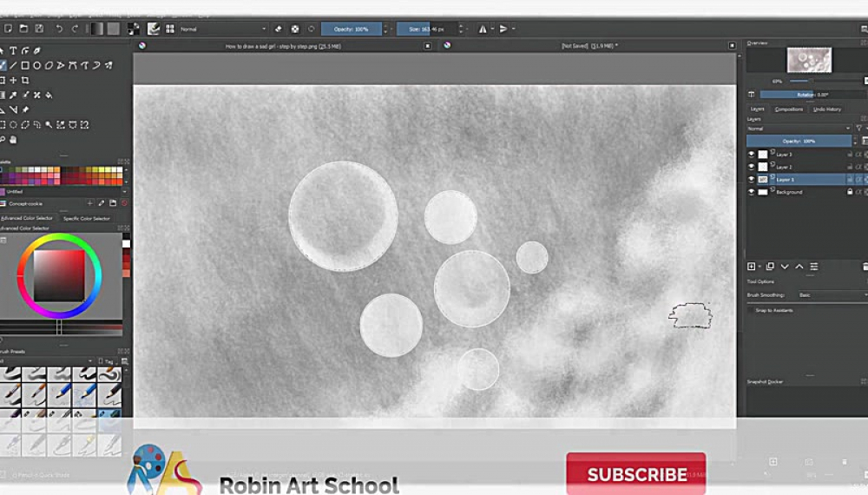Open the Brush Smoothing Basic dropdown
Screen dimensions: 868x495
[x=829, y=295]
